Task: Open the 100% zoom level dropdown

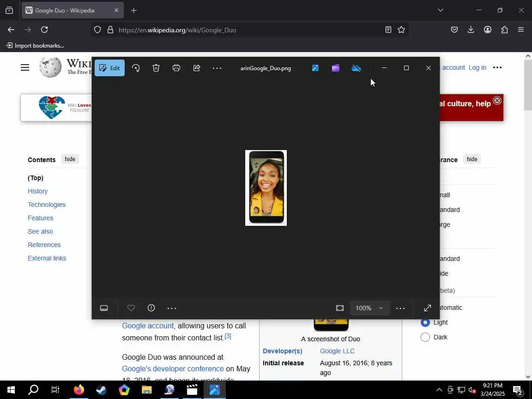Action: coord(369,308)
